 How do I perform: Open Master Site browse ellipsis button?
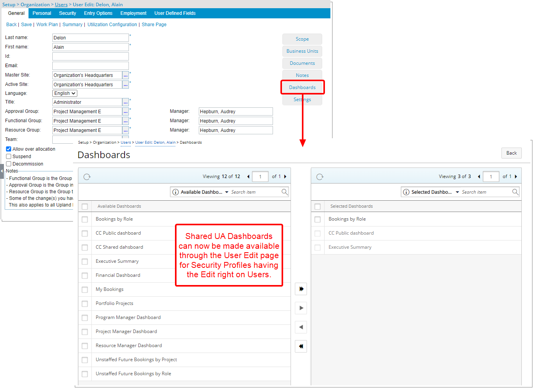tap(125, 75)
